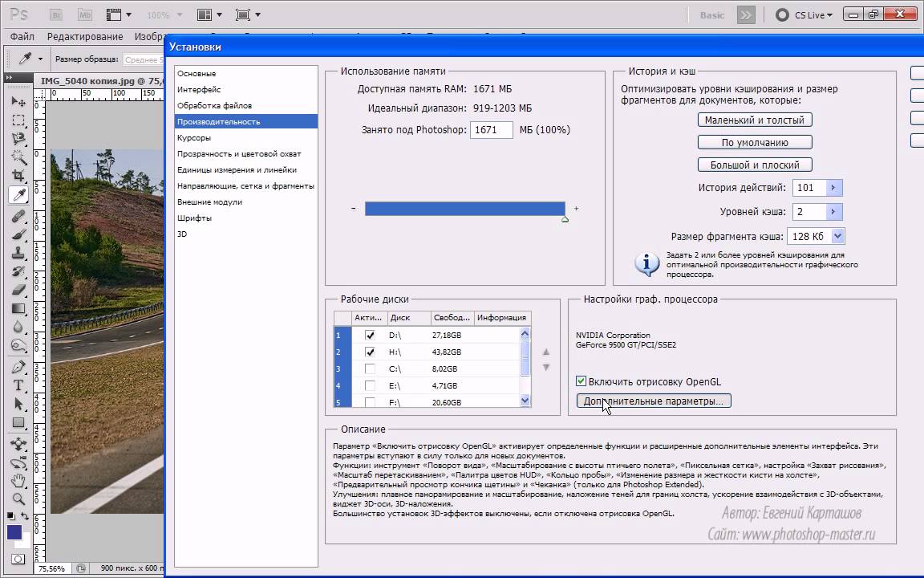Click Маленький и толстый button
Screen dimensions: 924x578
755,120
